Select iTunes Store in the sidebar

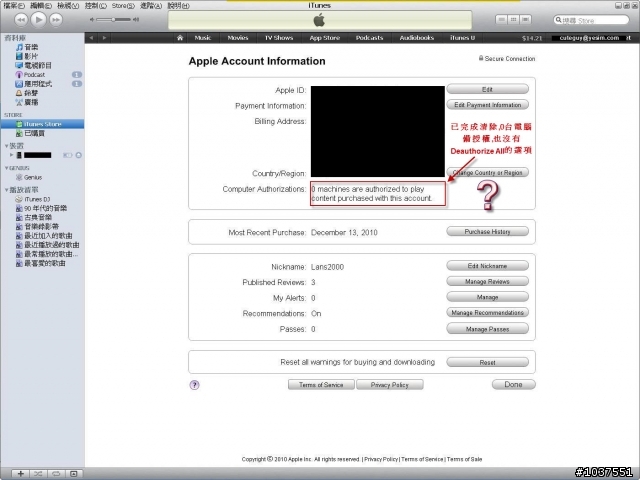tap(43, 124)
